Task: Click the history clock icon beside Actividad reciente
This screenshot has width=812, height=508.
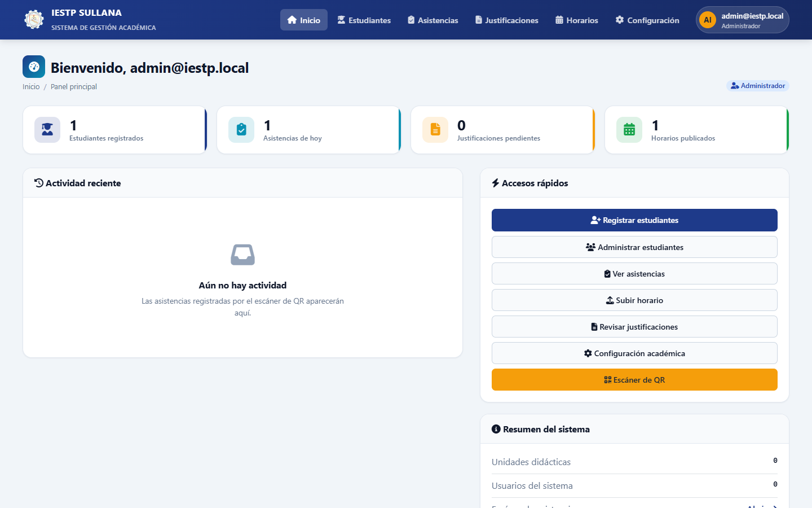Action: coord(39,183)
